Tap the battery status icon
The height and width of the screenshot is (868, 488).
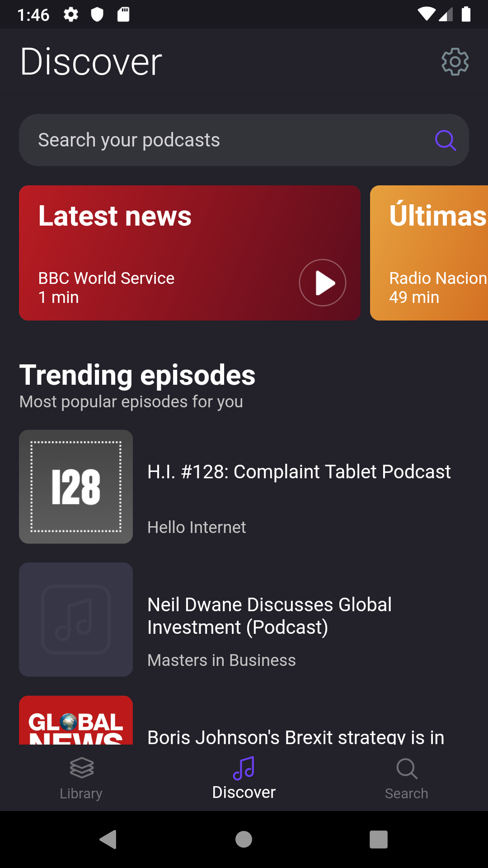coord(466,14)
